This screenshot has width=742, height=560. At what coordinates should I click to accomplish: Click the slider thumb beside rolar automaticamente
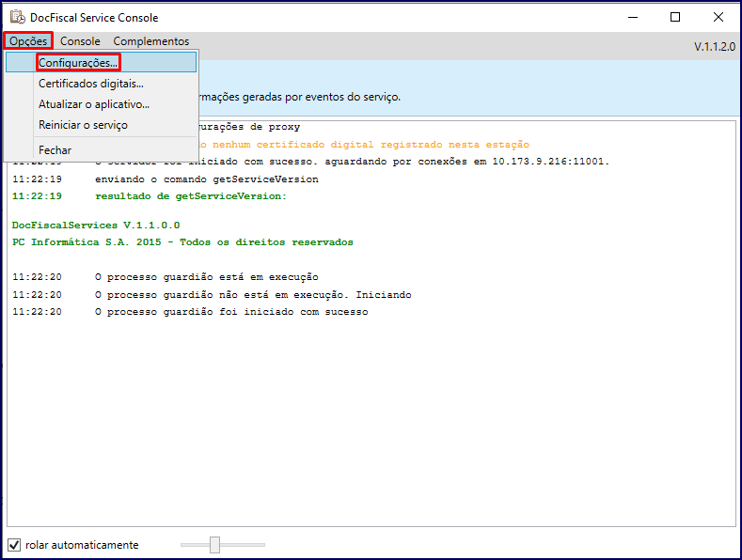point(214,545)
